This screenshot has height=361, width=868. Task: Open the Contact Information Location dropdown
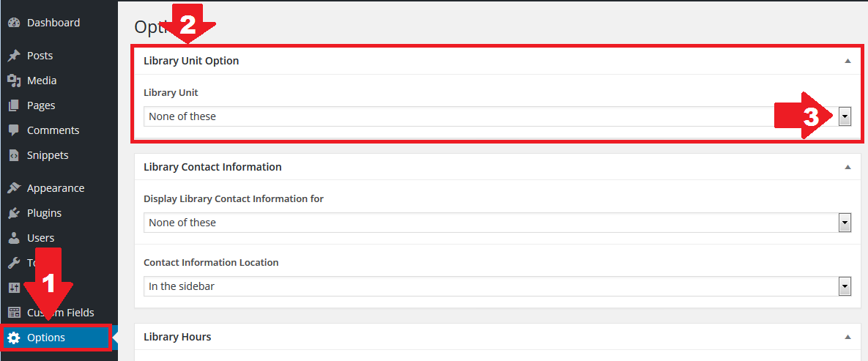coord(845,286)
